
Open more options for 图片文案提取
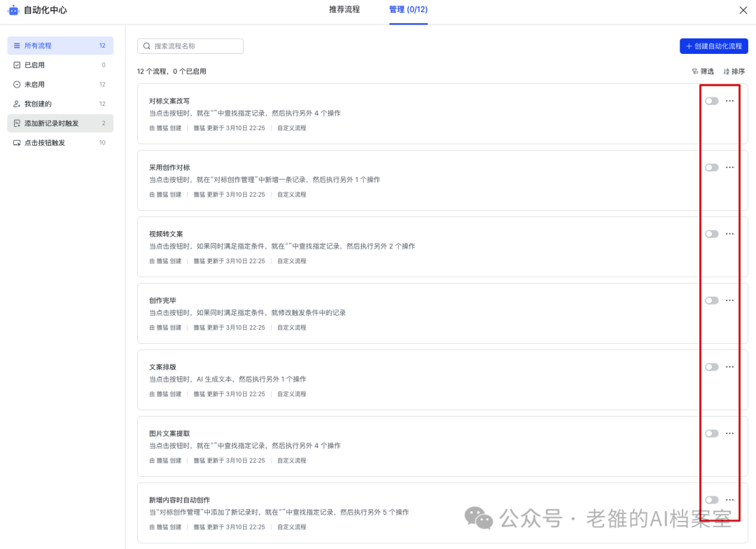(x=729, y=433)
